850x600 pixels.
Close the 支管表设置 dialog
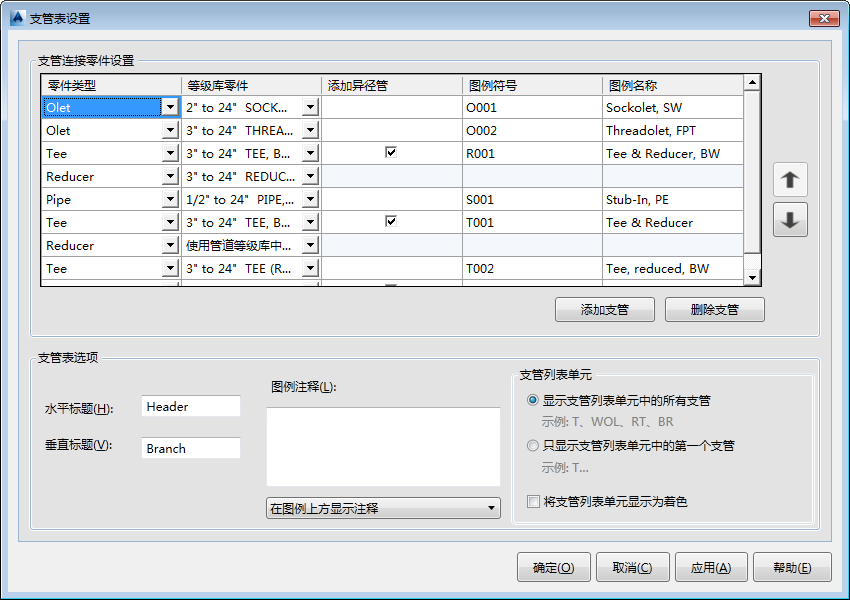click(x=824, y=18)
